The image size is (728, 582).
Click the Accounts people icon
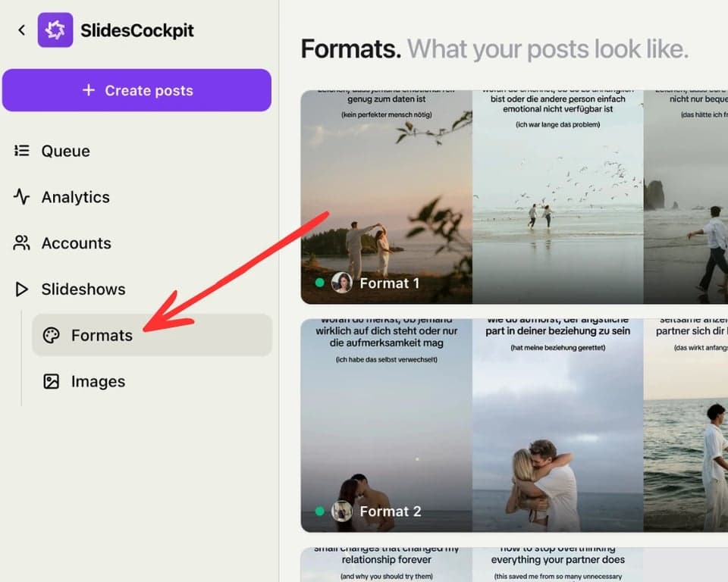[x=21, y=242]
